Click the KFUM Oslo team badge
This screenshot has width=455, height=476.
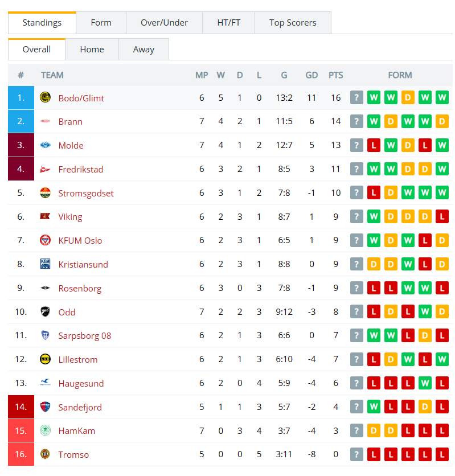[x=45, y=240]
